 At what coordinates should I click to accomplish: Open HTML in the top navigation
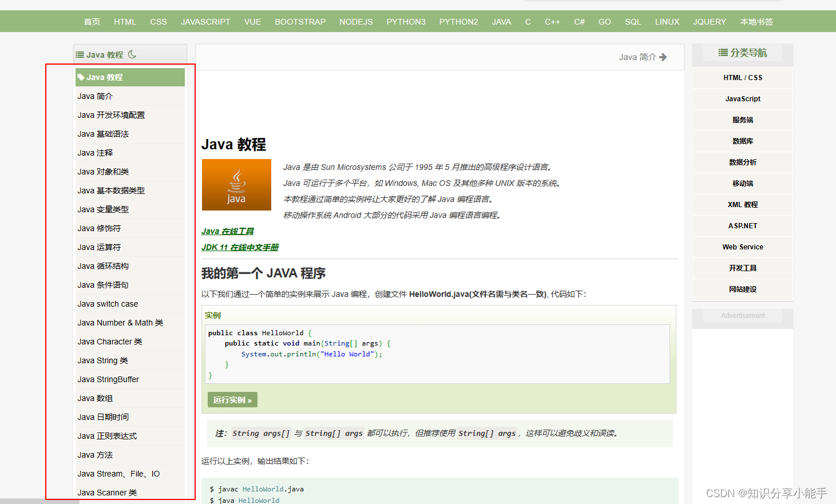click(125, 22)
